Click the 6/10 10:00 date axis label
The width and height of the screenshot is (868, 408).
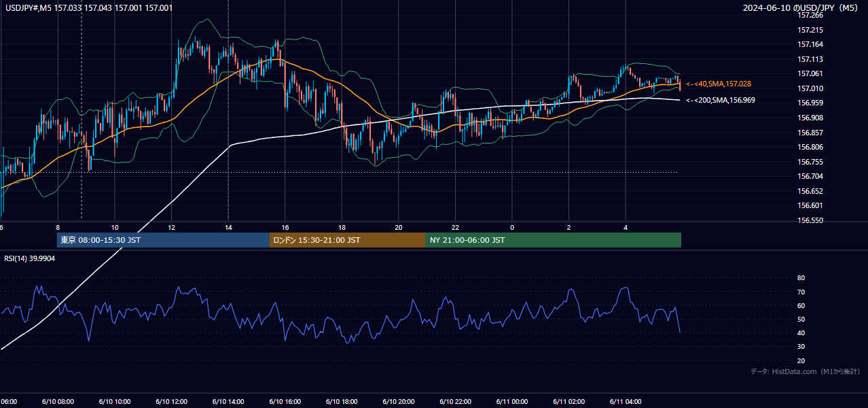click(114, 402)
